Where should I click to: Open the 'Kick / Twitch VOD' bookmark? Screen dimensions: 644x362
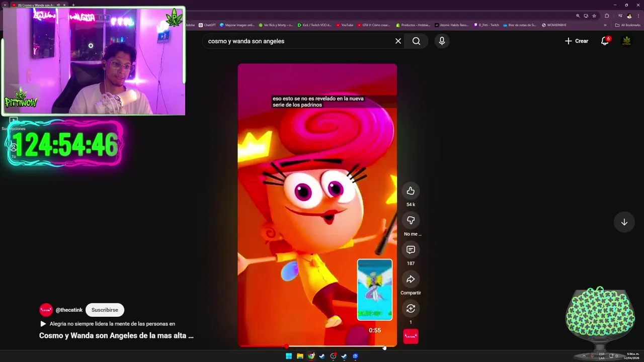(314, 25)
